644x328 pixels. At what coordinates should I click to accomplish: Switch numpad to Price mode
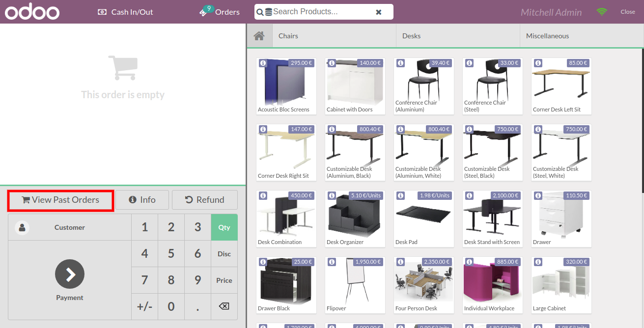[224, 280]
